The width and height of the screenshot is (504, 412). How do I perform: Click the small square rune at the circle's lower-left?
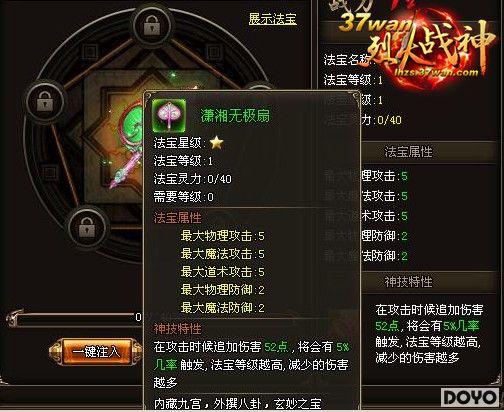(50, 173)
